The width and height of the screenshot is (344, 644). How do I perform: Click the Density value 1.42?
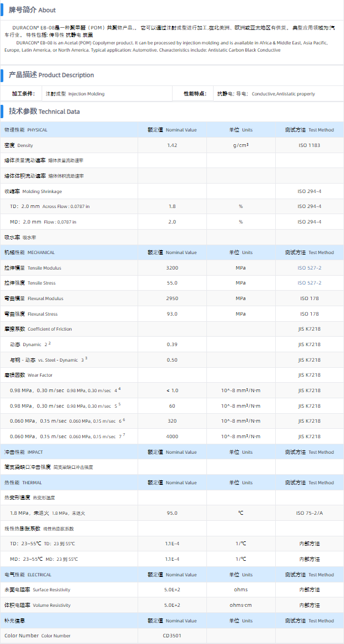click(x=172, y=145)
